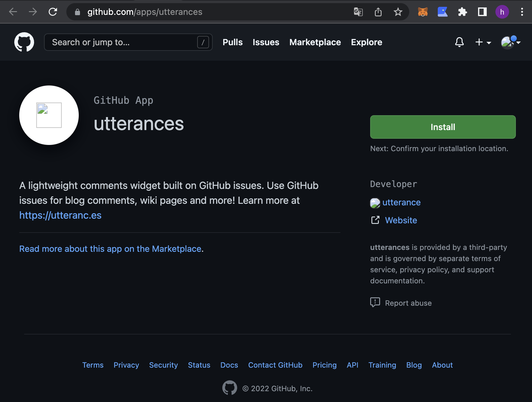Open Pulls in the top navigation
The image size is (532, 402).
tap(233, 42)
